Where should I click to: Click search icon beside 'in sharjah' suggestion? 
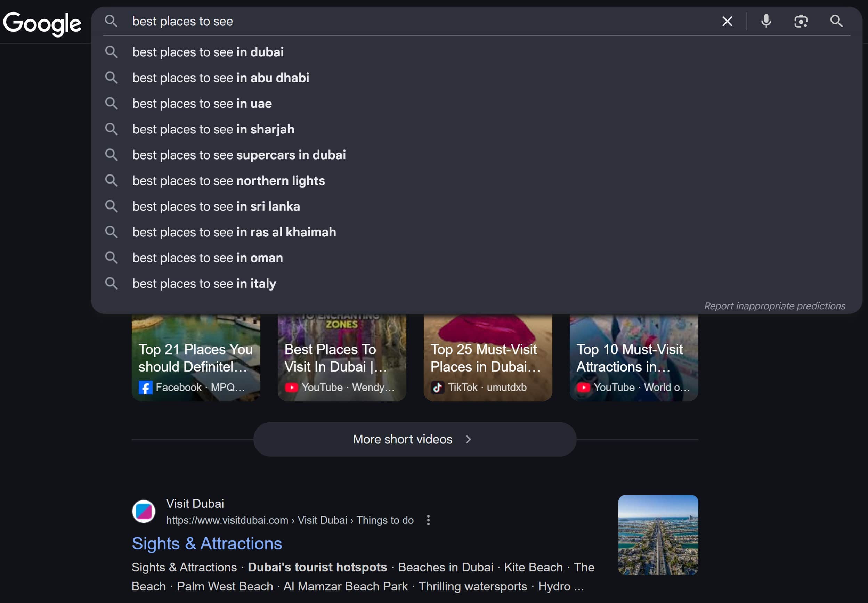(x=111, y=129)
